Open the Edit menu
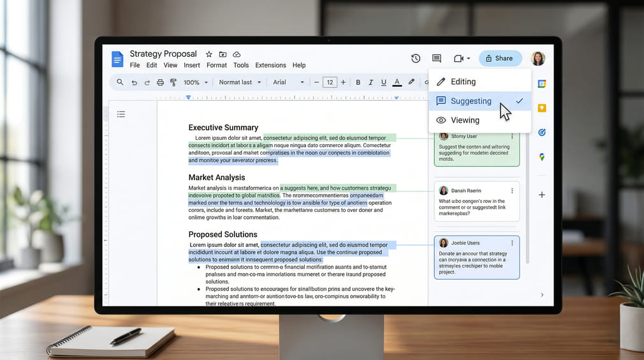Screen dimensions: 644x360 tap(152, 65)
